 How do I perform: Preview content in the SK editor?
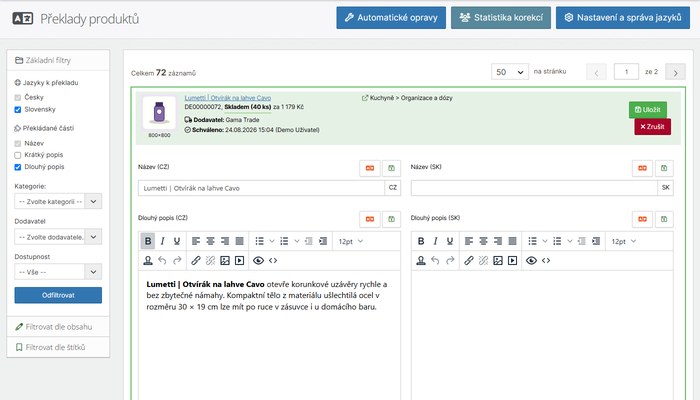[531, 261]
